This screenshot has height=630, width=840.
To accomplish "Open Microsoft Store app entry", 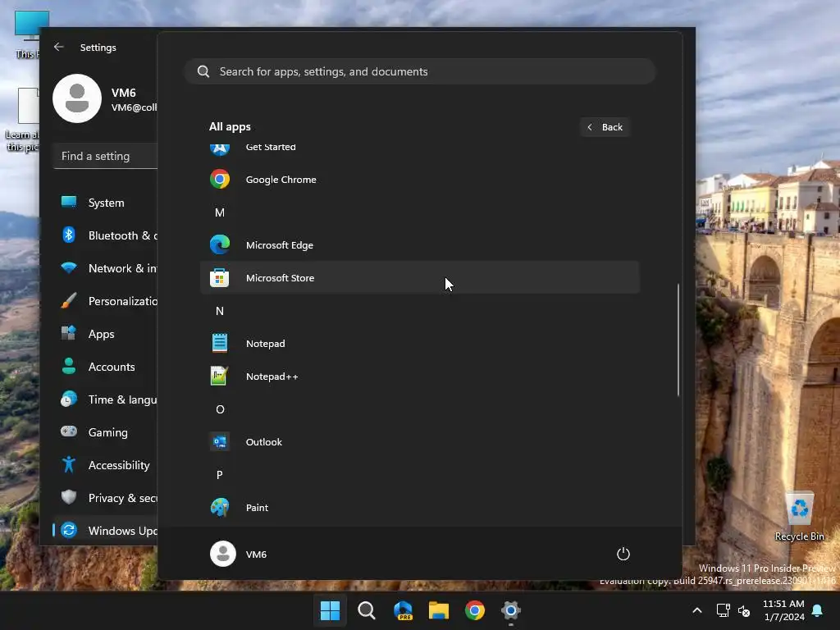I will click(419, 277).
